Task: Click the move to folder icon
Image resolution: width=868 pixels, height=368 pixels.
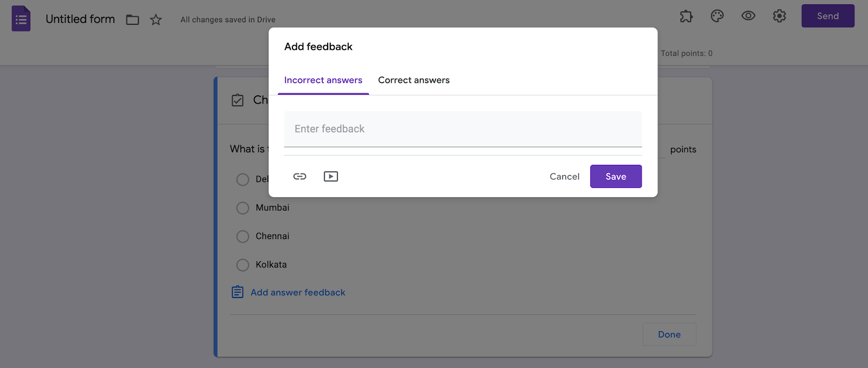Action: [x=132, y=20]
